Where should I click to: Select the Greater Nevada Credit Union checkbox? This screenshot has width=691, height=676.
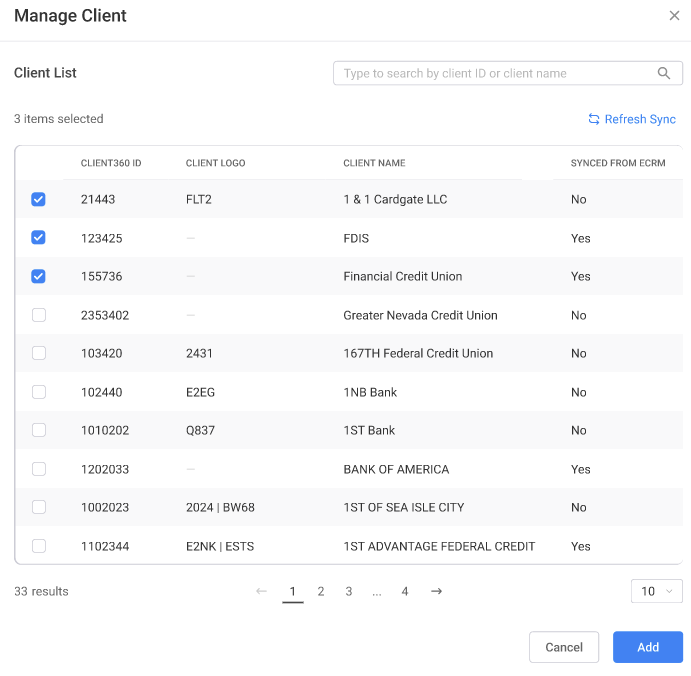39,315
